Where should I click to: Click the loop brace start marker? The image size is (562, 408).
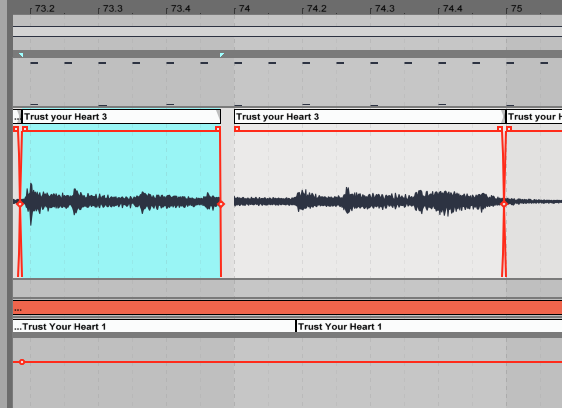coord(21,55)
